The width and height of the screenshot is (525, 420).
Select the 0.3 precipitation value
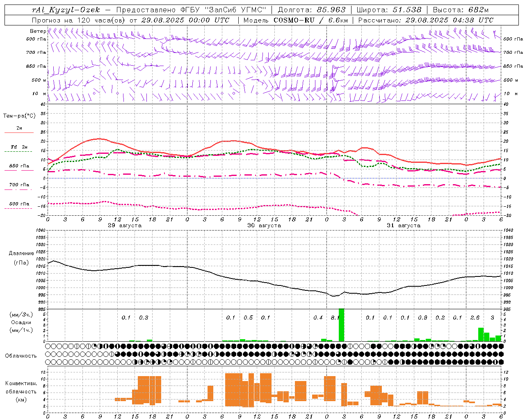click(144, 317)
